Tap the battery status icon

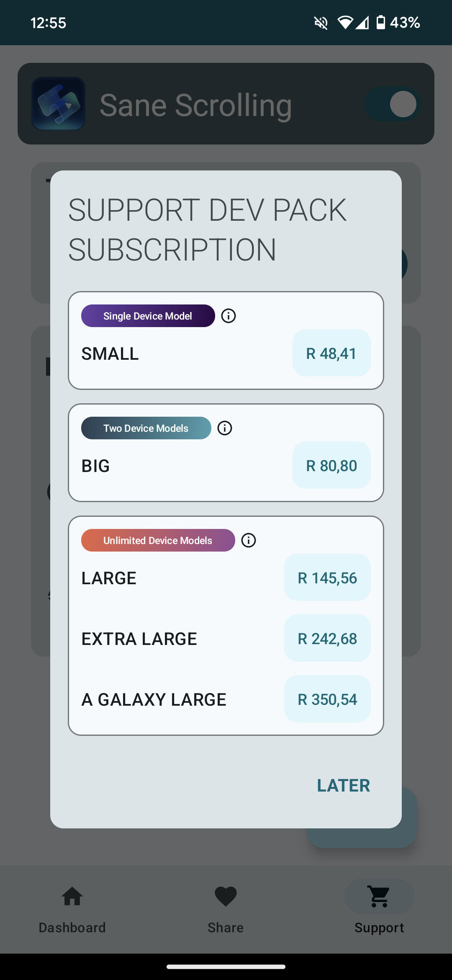click(x=380, y=23)
